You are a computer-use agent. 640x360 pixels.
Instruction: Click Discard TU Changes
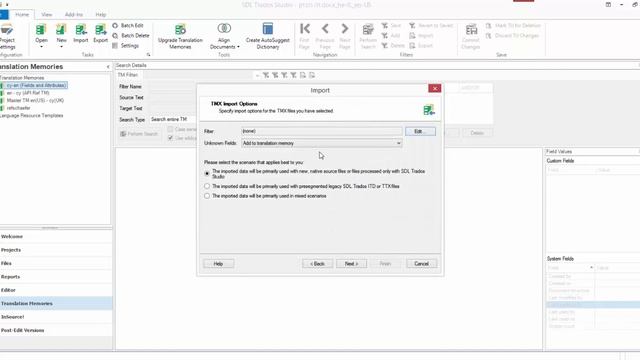pyautogui.click(x=512, y=36)
